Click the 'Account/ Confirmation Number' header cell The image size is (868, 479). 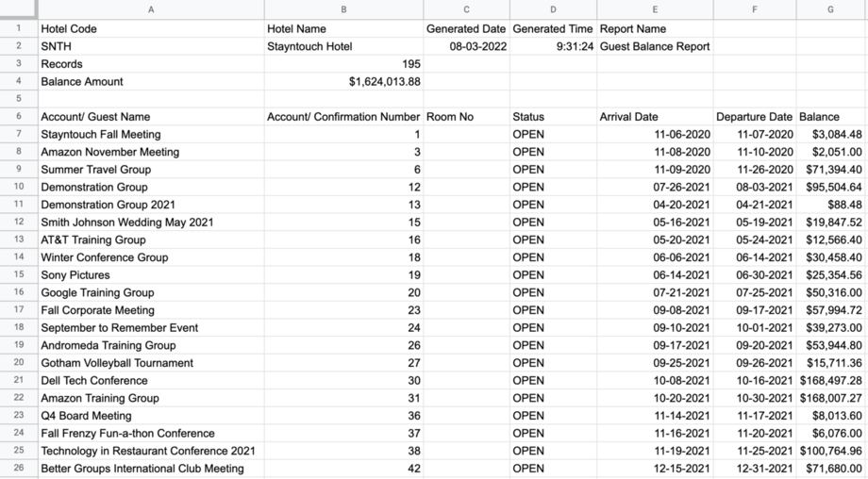coord(343,117)
